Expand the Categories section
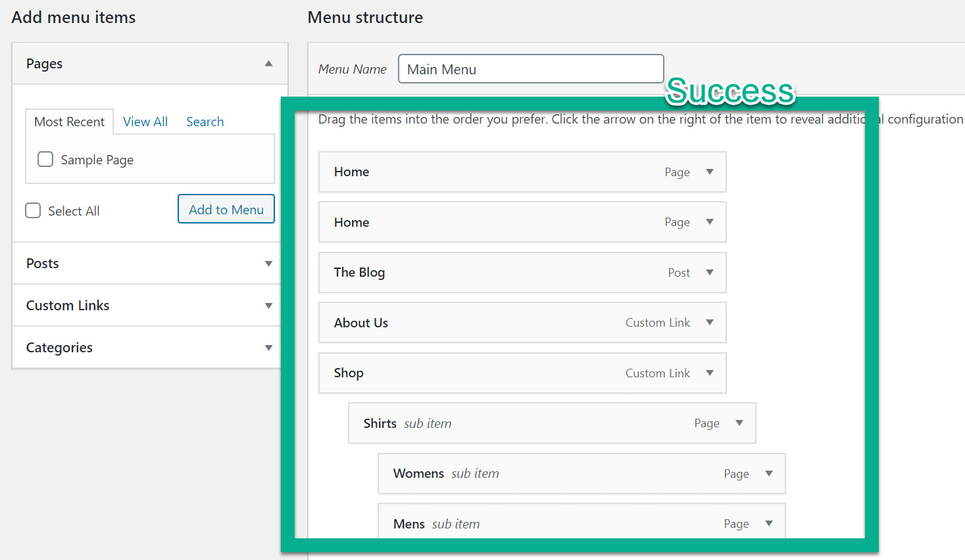This screenshot has height=560, width=965. 268,348
